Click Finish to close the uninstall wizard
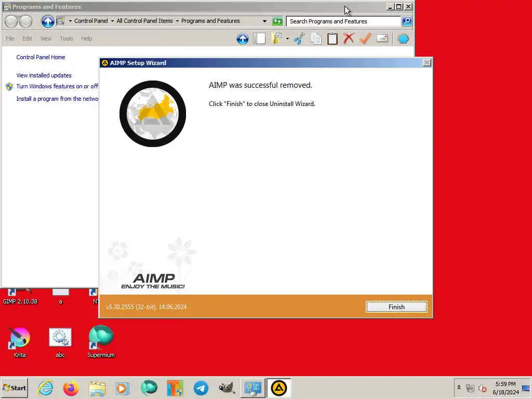 pos(396,307)
